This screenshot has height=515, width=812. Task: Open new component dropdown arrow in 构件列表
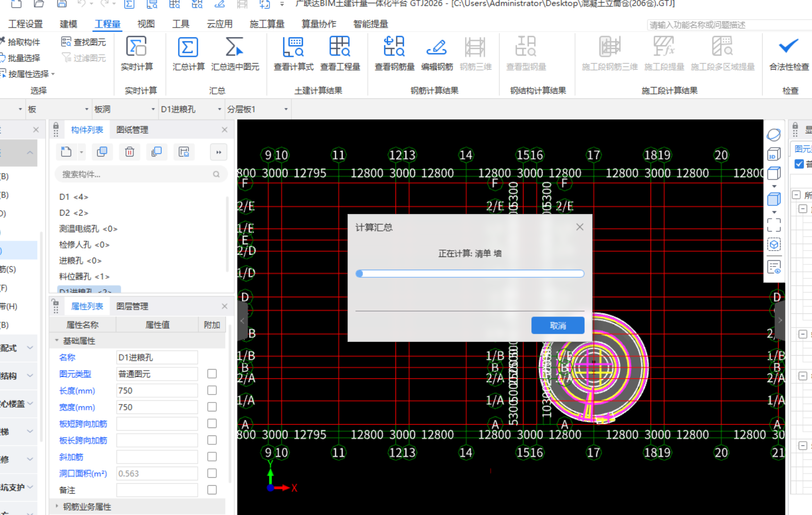click(81, 152)
